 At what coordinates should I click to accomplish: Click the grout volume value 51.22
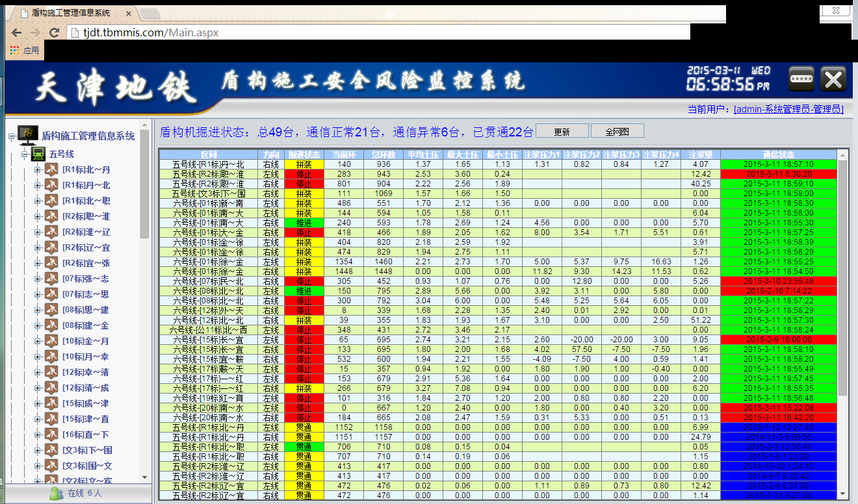click(701, 320)
